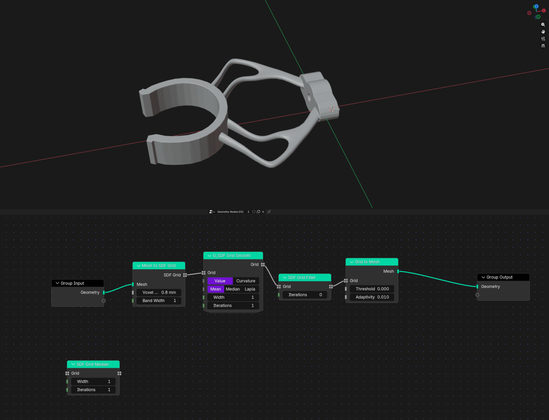This screenshot has width=549, height=420.
Task: Select the Median filter option
Action: tap(232, 289)
